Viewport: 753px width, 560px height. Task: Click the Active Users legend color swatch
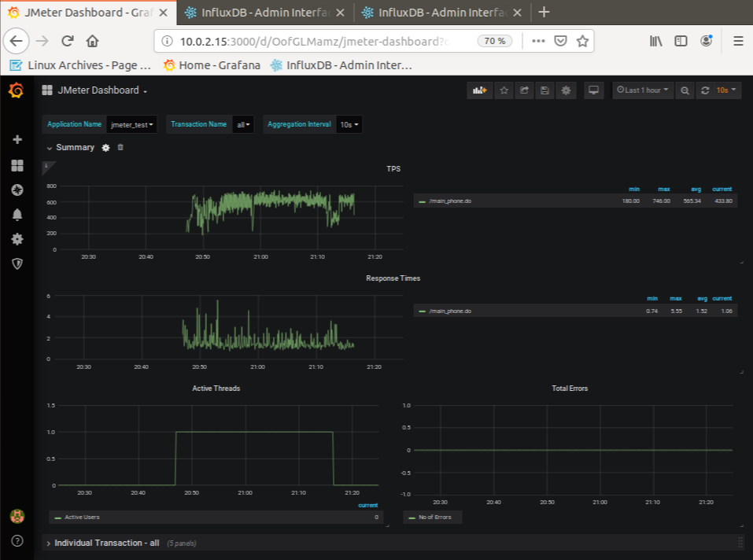(58, 518)
